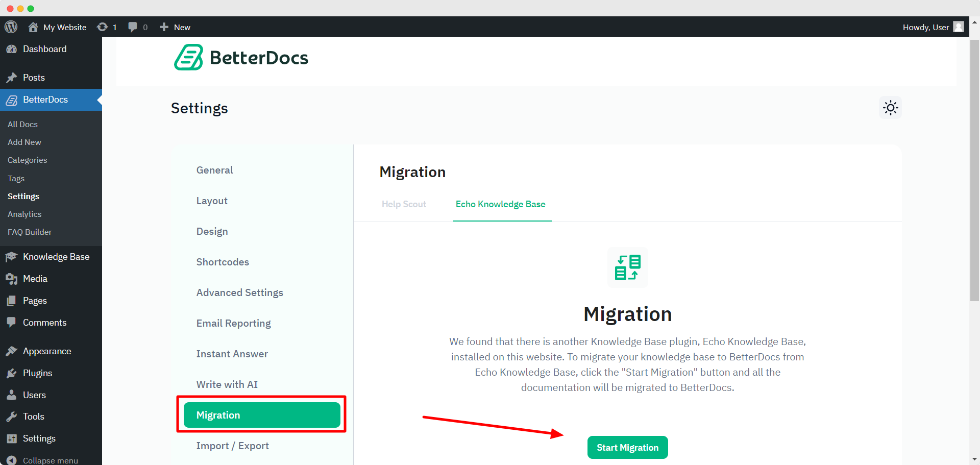Click the updates arrows icon in the toolbar
The height and width of the screenshot is (465, 980).
point(102,27)
